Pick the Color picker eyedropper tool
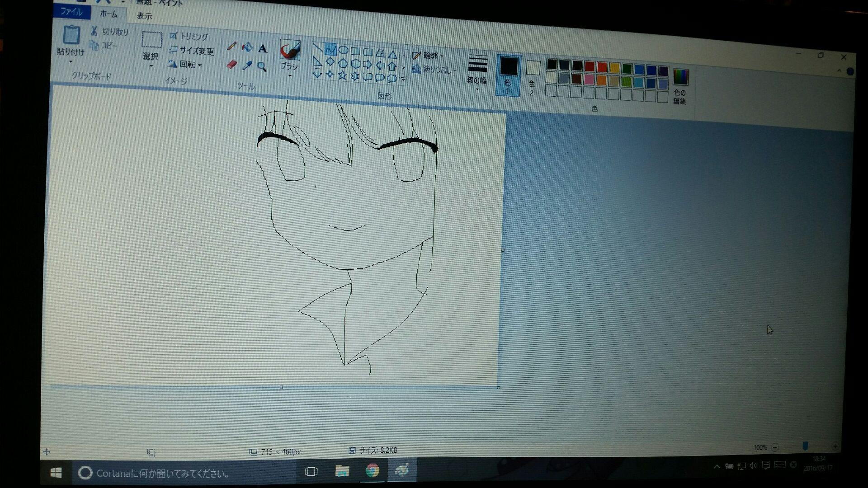The height and width of the screenshot is (488, 868). point(247,66)
